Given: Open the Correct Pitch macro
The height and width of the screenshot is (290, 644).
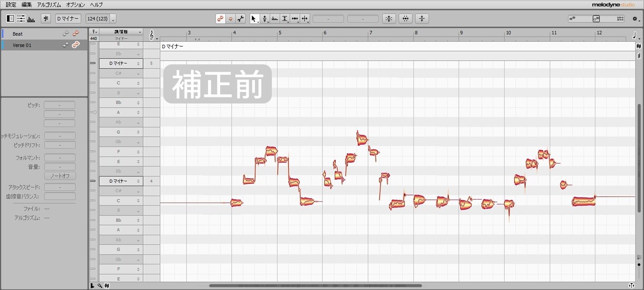Looking at the screenshot, I should point(389,18).
